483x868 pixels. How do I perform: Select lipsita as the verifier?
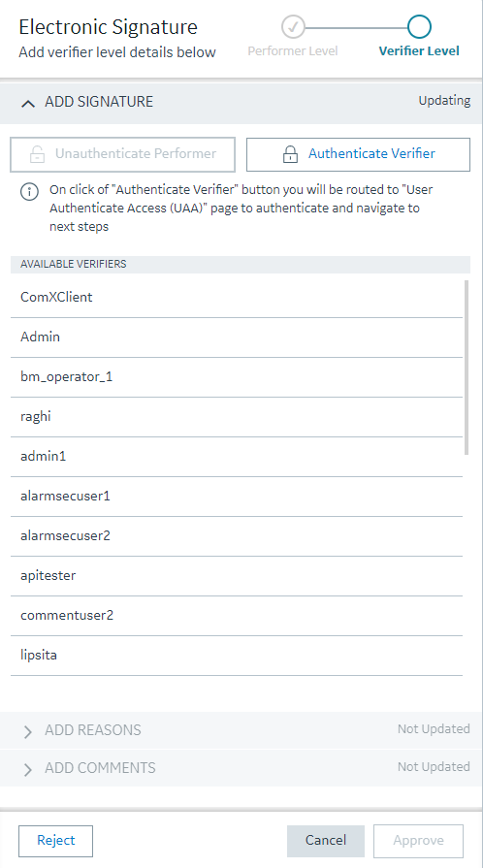237,656
